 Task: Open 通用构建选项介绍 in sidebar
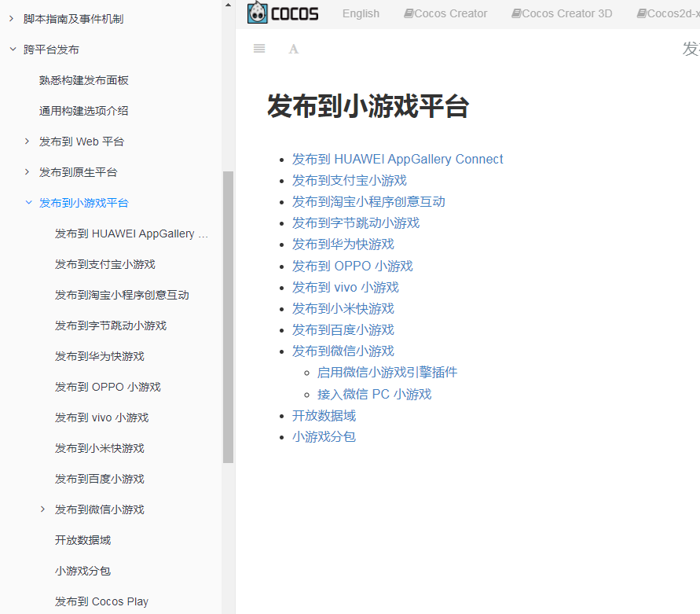(x=84, y=111)
